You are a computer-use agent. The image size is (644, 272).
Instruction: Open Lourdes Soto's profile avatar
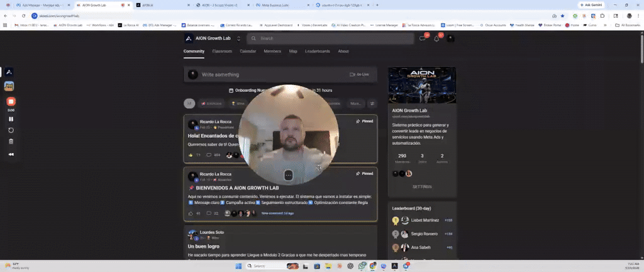coord(192,235)
